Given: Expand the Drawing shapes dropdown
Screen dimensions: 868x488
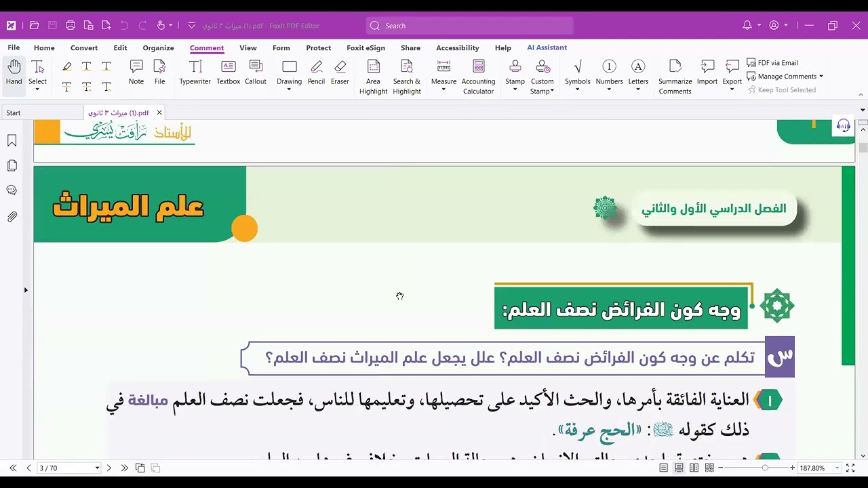Looking at the screenshot, I should 289,89.
